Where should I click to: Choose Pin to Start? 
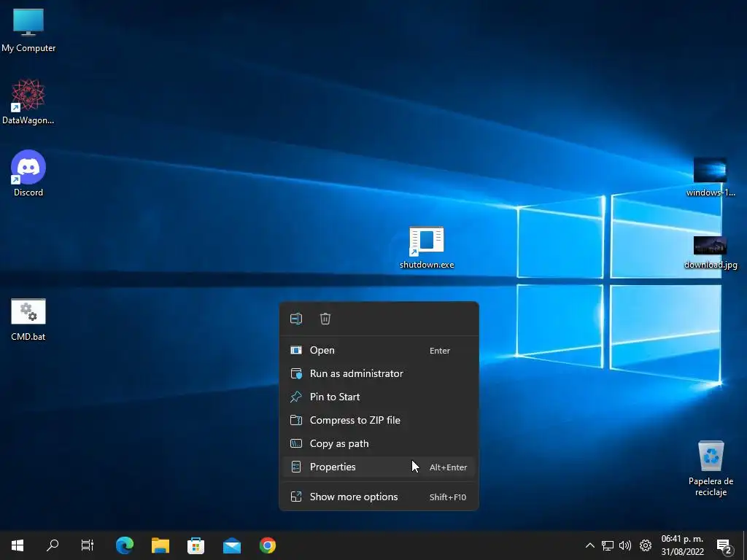[379, 397]
